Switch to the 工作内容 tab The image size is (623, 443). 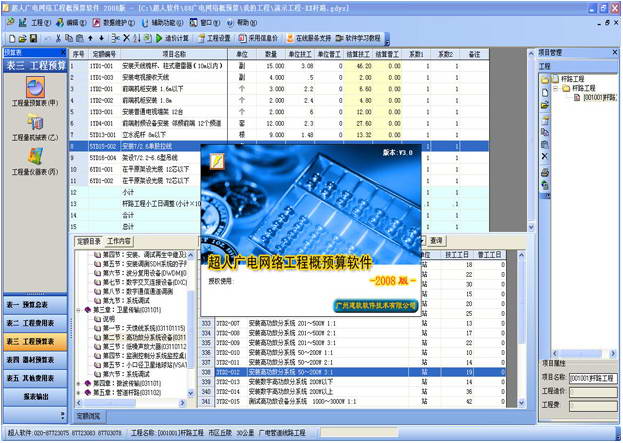119,241
